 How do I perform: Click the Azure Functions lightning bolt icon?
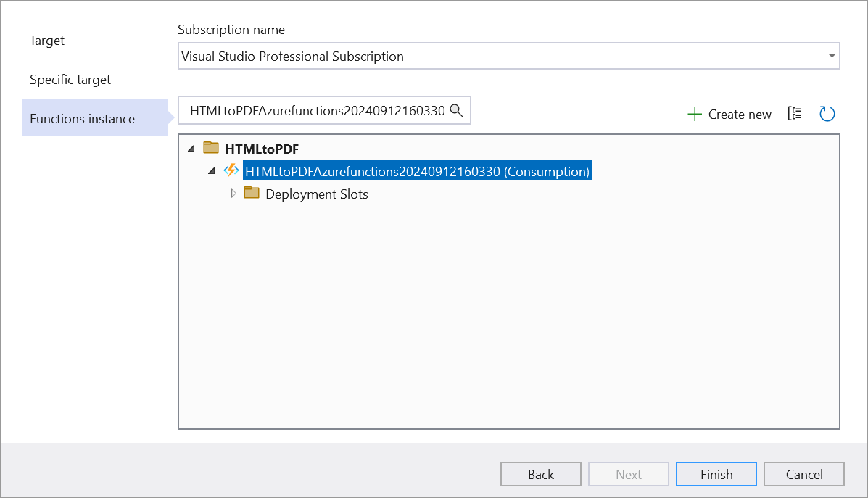point(231,171)
